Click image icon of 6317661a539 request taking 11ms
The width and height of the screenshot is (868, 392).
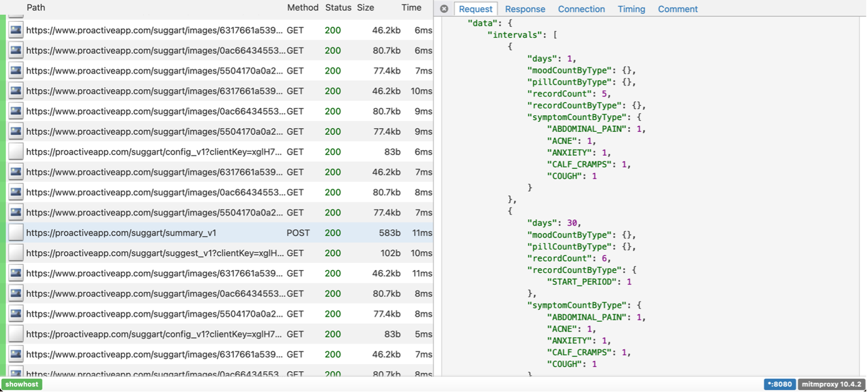tap(16, 274)
